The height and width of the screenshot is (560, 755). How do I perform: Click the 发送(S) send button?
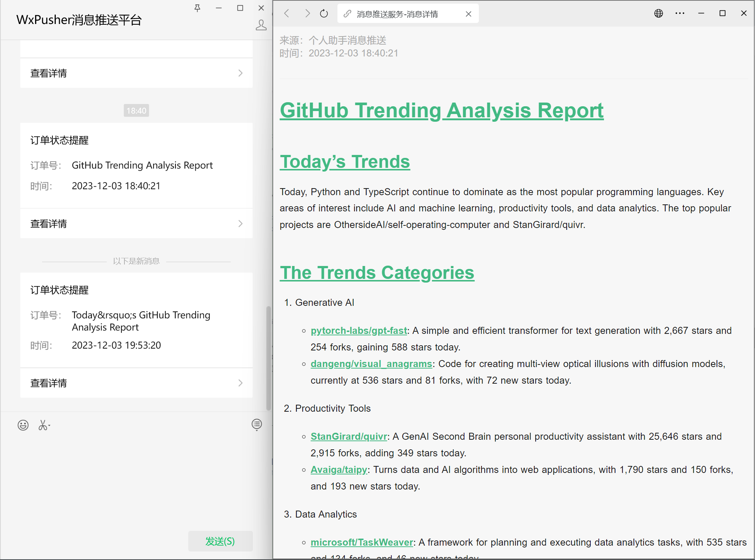point(220,541)
